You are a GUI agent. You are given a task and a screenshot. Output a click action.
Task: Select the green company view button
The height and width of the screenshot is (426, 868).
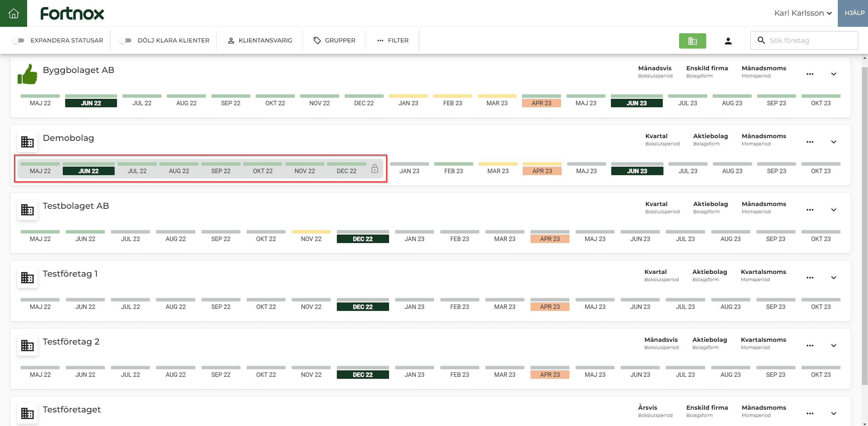pyautogui.click(x=692, y=41)
